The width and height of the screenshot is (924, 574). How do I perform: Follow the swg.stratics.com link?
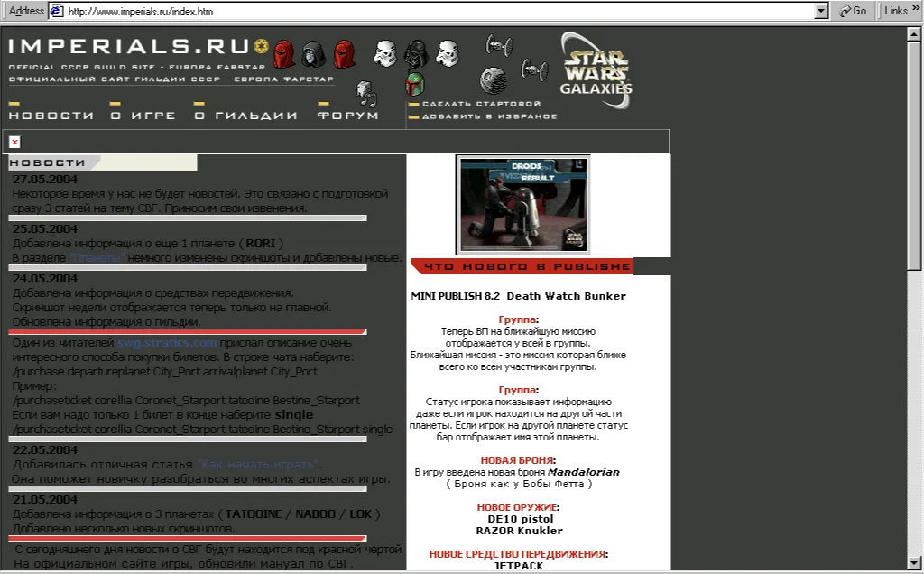167,343
